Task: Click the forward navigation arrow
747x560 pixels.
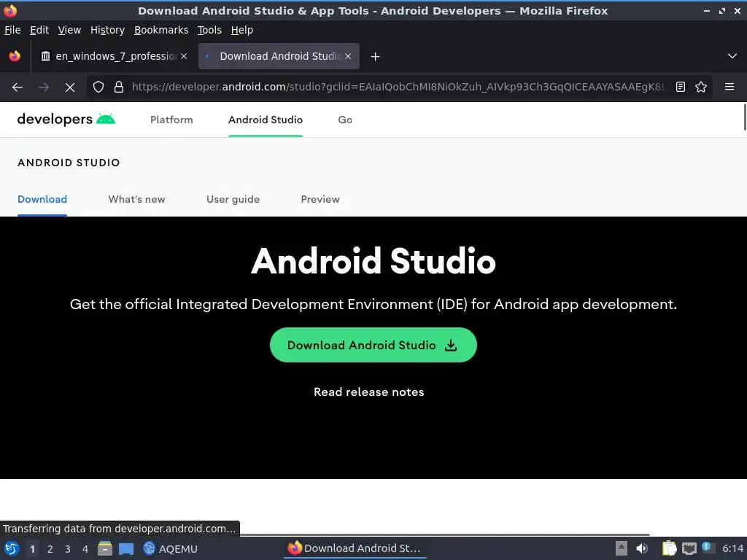Action: 43,87
